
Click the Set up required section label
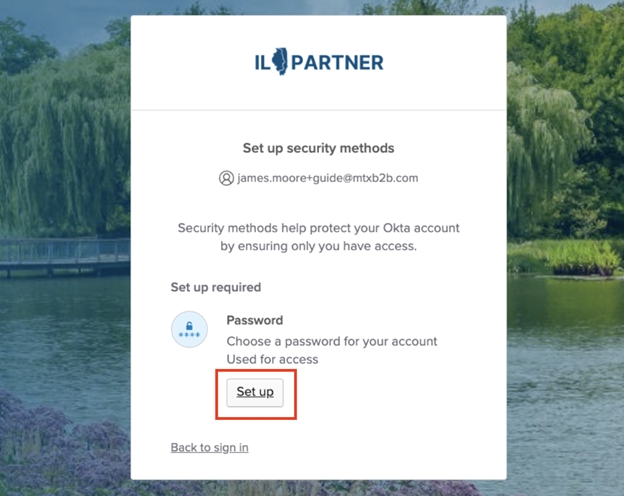(x=216, y=287)
